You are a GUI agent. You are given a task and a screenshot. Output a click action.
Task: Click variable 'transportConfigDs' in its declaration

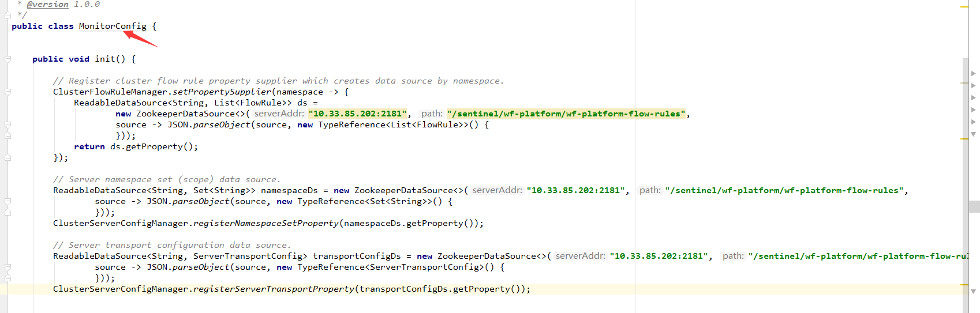coord(357,256)
